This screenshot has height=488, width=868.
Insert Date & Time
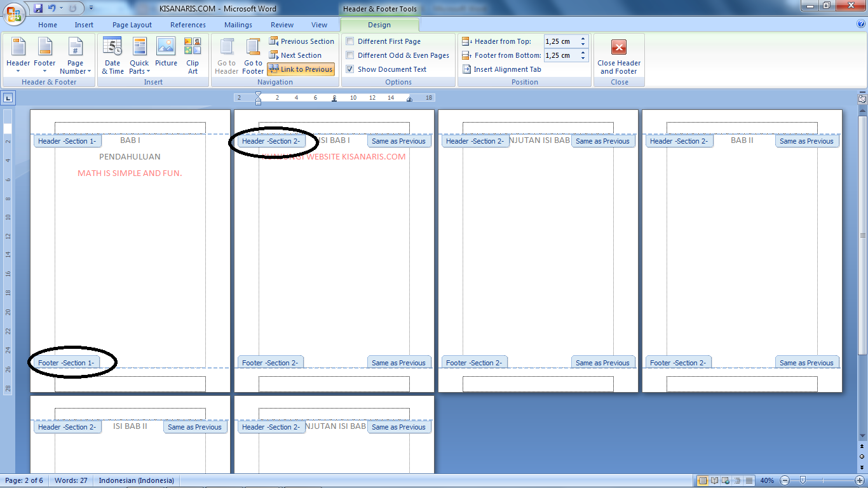pos(112,56)
